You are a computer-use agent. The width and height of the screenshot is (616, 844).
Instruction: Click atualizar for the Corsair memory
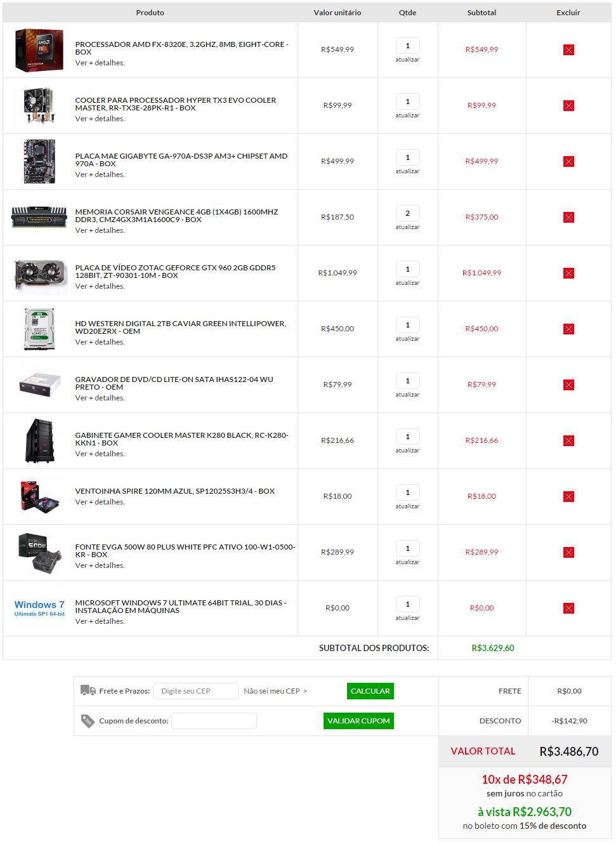407,227
